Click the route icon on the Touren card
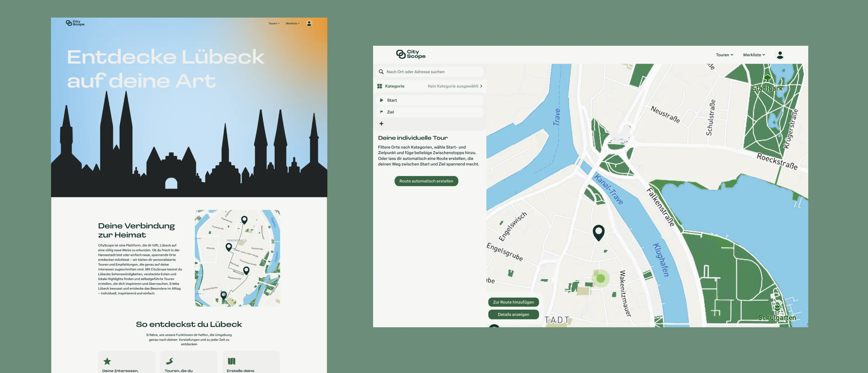 (x=170, y=361)
